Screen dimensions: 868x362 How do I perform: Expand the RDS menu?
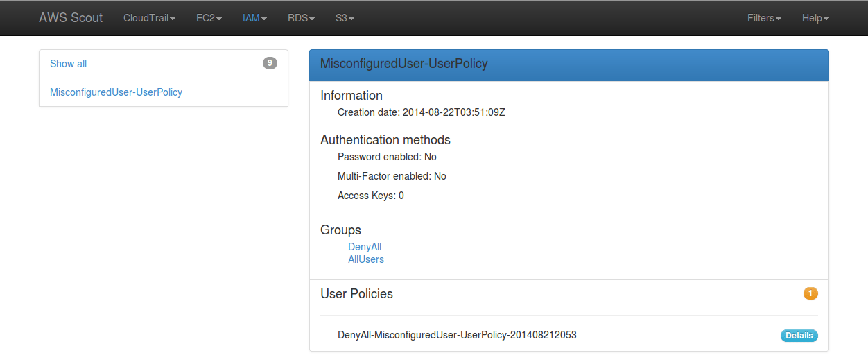pos(301,18)
